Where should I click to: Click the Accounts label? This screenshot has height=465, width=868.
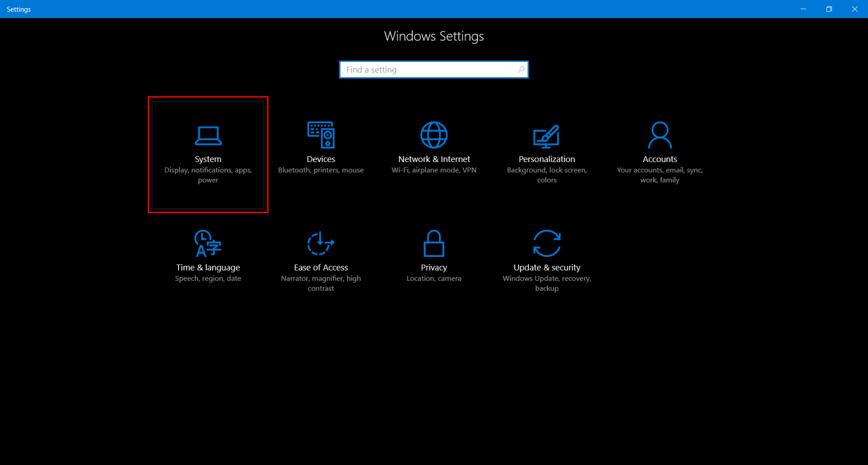point(660,159)
